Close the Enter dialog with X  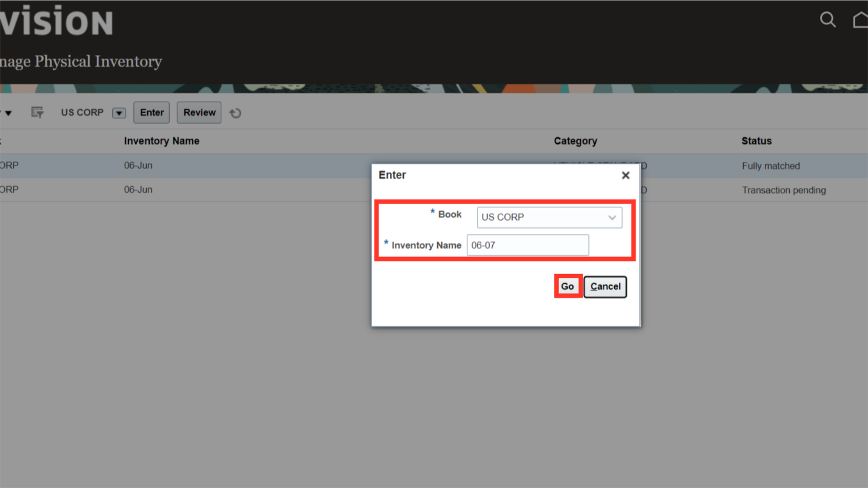626,175
